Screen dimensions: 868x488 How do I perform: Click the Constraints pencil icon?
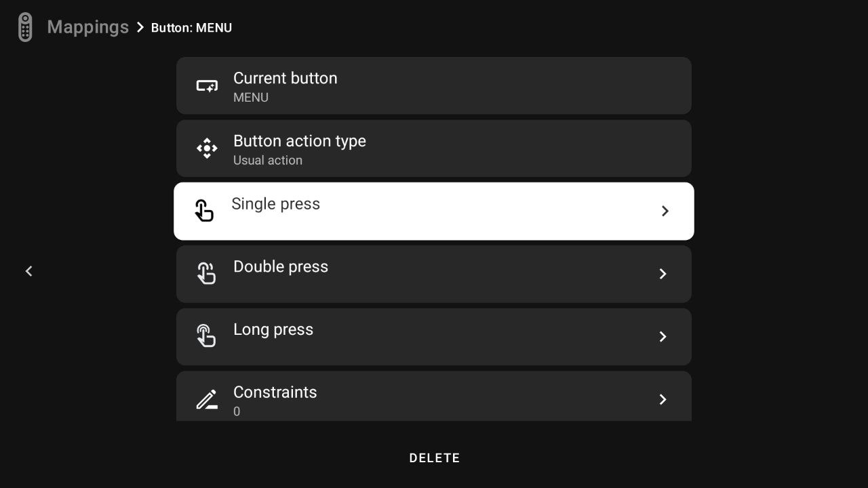pyautogui.click(x=205, y=399)
